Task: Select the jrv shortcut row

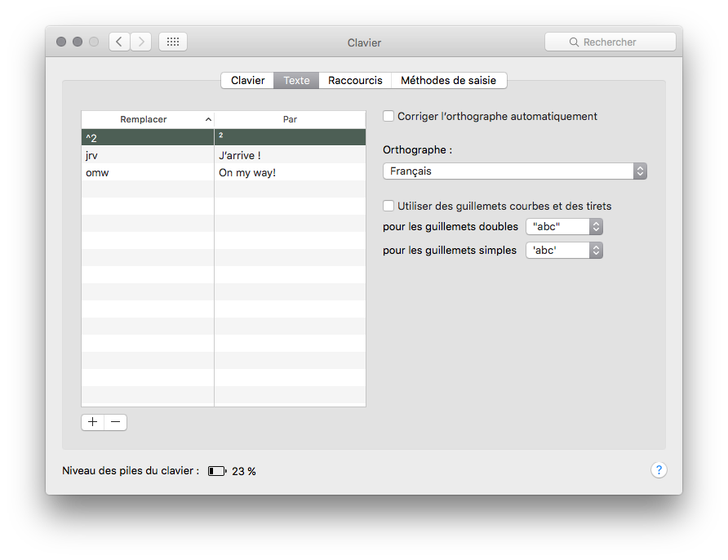Action: coord(224,155)
